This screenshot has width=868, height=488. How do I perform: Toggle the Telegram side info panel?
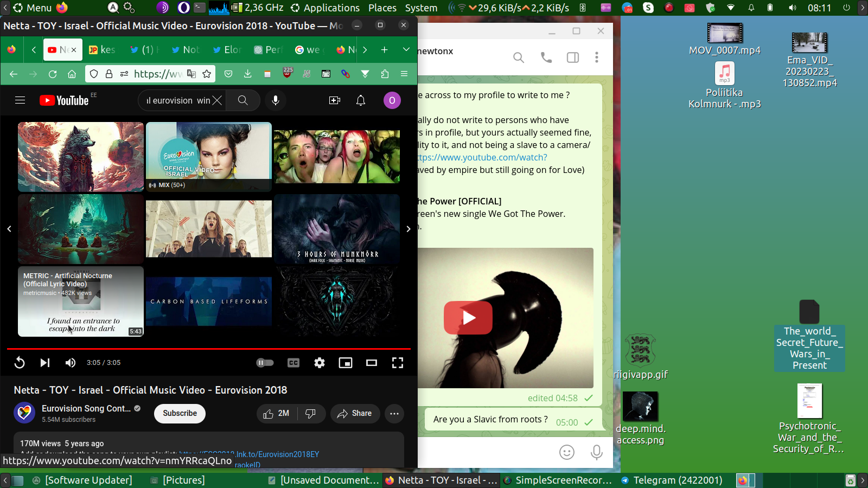573,57
